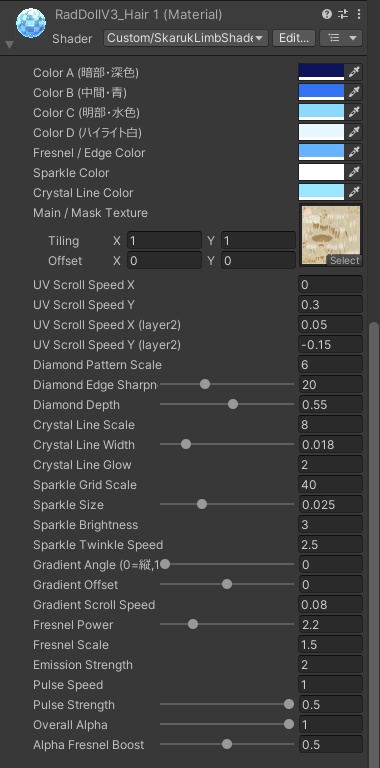Open Color C swatch picker
Image resolution: width=380 pixels, height=768 pixels.
point(321,113)
